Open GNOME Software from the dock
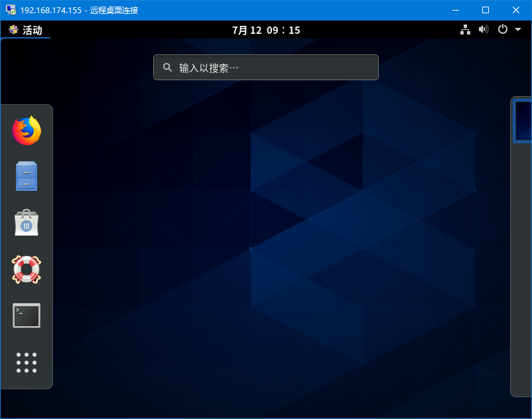 tap(27, 223)
